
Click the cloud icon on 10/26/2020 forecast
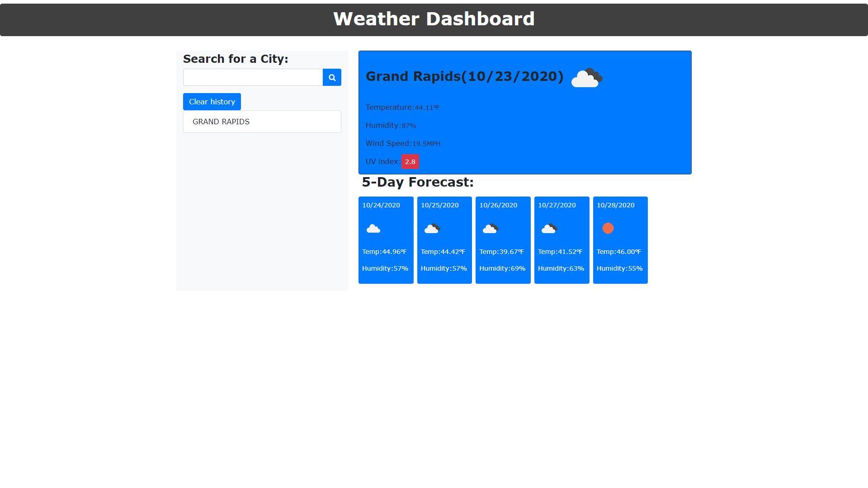(x=491, y=228)
